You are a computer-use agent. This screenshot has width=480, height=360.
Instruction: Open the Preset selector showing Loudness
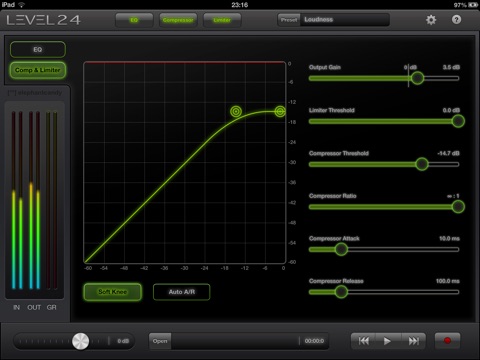(333, 20)
